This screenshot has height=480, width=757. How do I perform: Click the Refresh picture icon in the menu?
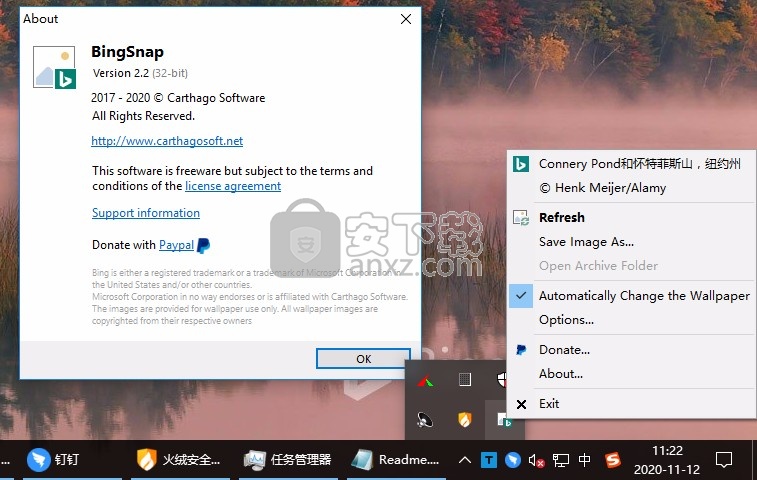520,218
